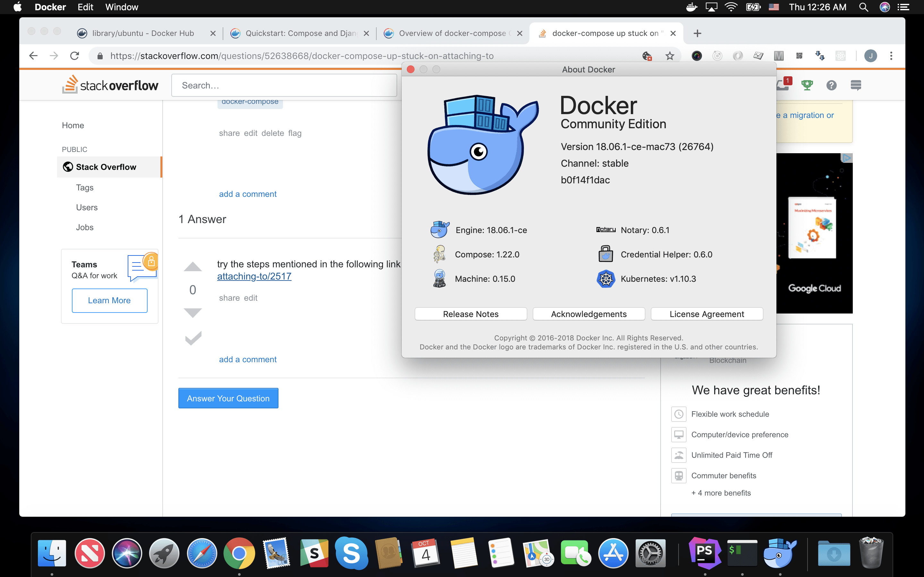
Task: Click the Acknowledgements button
Action: (588, 314)
